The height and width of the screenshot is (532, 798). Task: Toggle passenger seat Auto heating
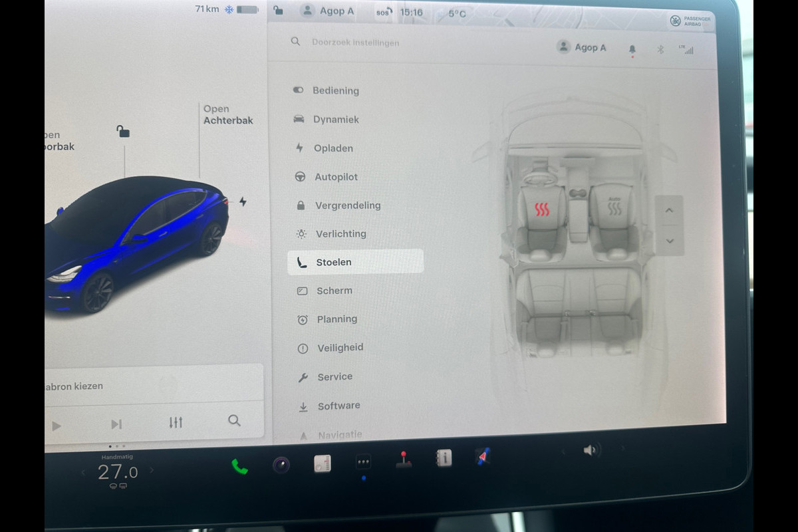click(x=614, y=208)
